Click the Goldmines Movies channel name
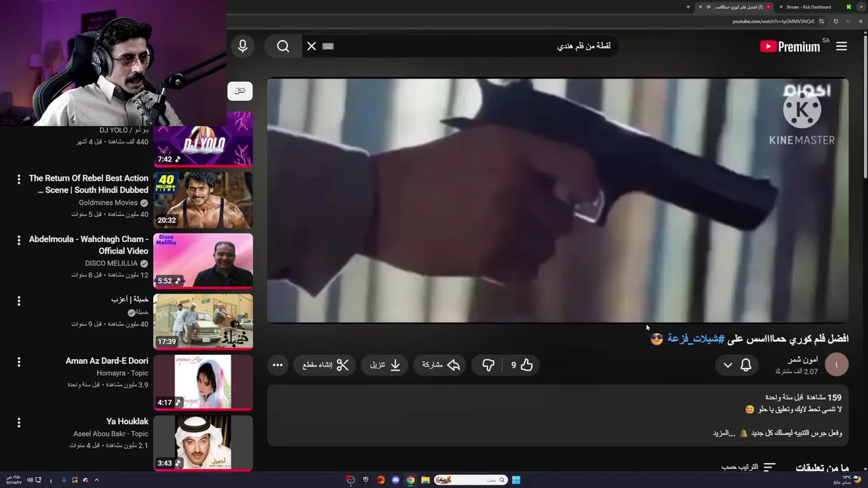The width and height of the screenshot is (868, 488). (x=108, y=203)
